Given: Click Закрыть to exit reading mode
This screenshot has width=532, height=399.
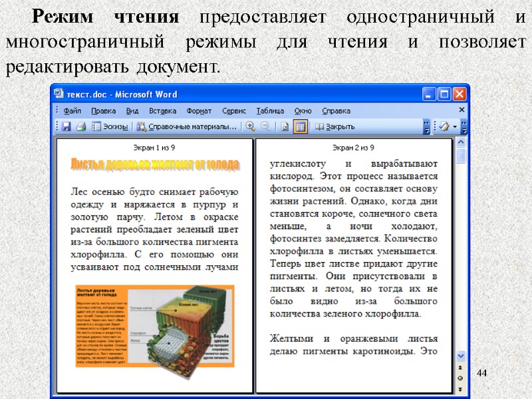Looking at the screenshot, I should pyautogui.click(x=335, y=126).
